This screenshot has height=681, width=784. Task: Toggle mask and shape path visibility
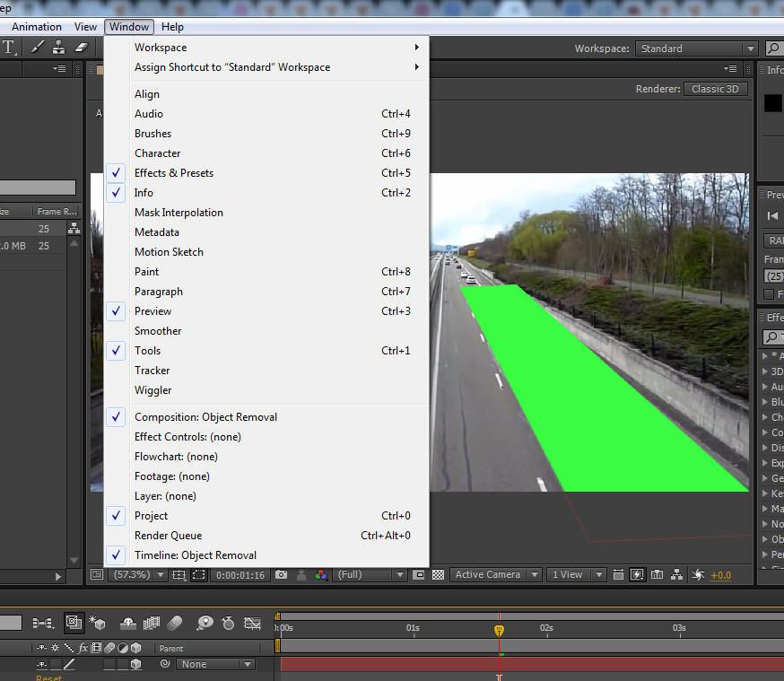[x=199, y=575]
